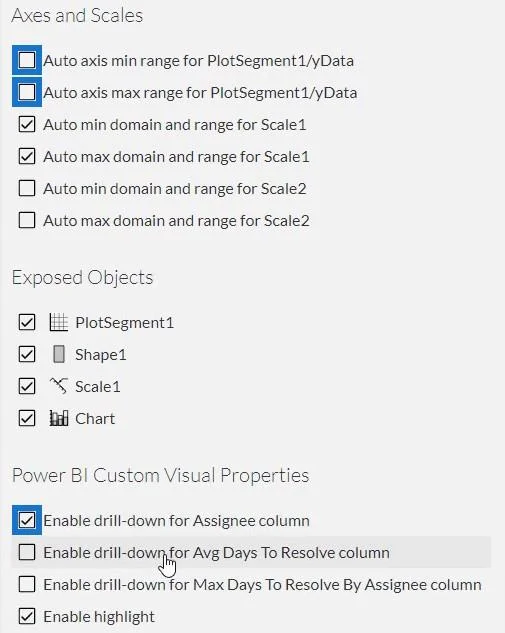Click the PlotSegment1 grid icon

59,322
